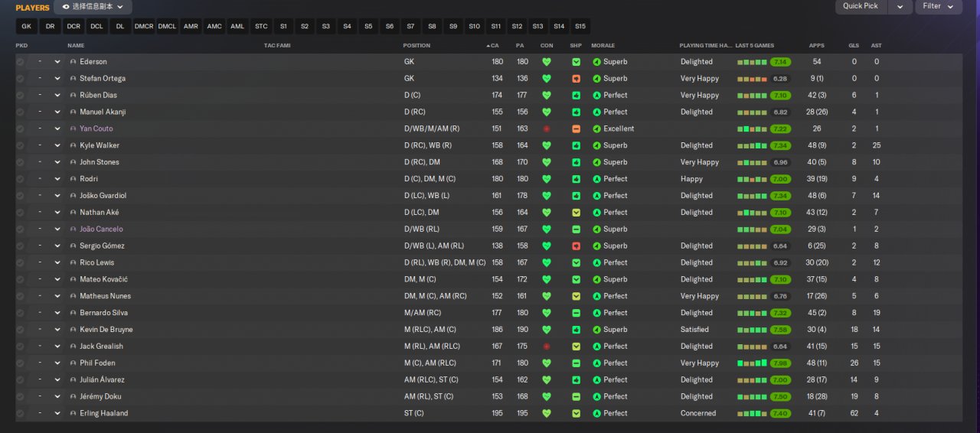Viewport: 980px width, 433px height.
Task: Open Matheus Nunes's player profile link
Action: (106, 296)
